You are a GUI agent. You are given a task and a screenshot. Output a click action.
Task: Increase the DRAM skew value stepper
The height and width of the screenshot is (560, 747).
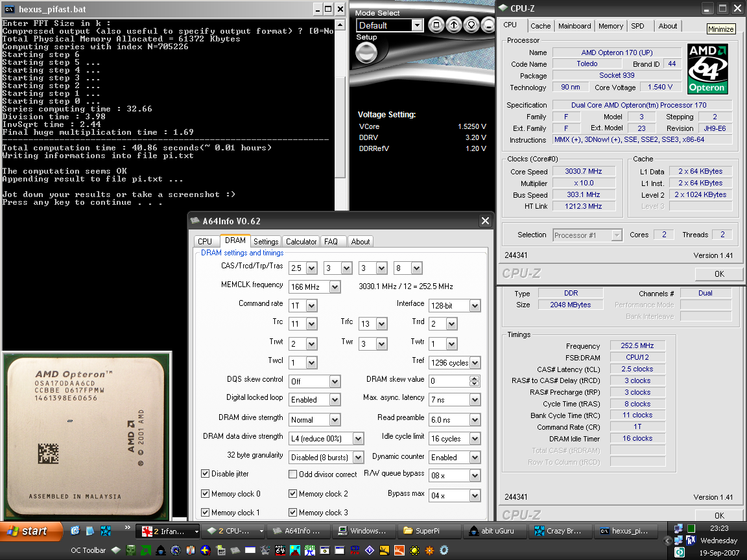coord(474,379)
